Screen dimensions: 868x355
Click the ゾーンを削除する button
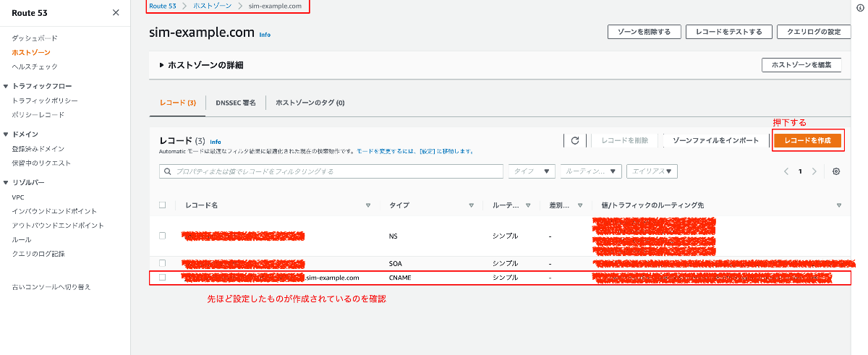click(644, 32)
